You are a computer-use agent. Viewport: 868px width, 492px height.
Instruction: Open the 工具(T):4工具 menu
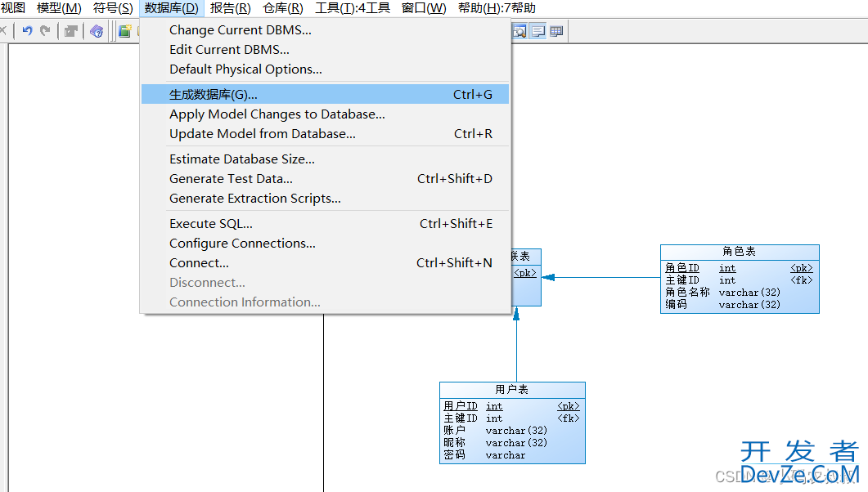pos(353,8)
